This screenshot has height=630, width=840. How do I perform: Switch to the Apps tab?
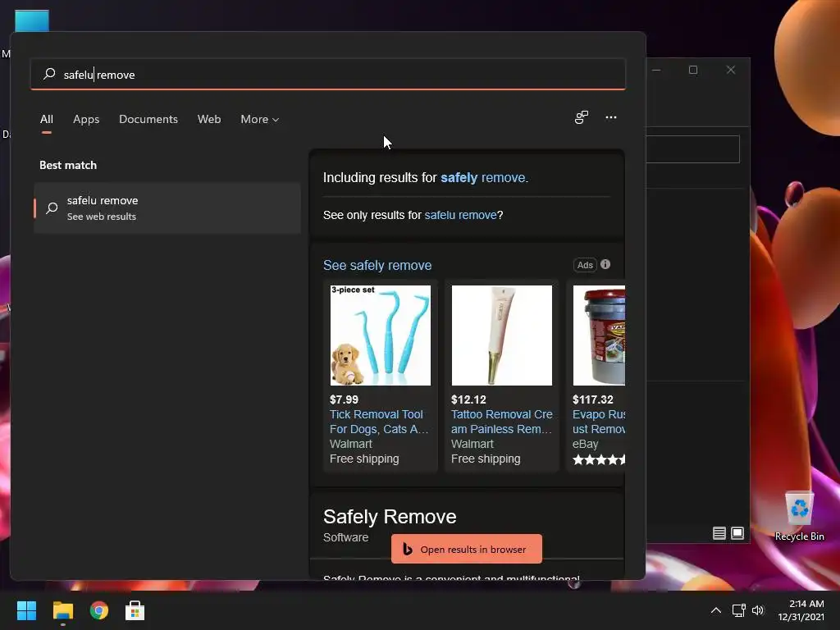click(x=86, y=119)
